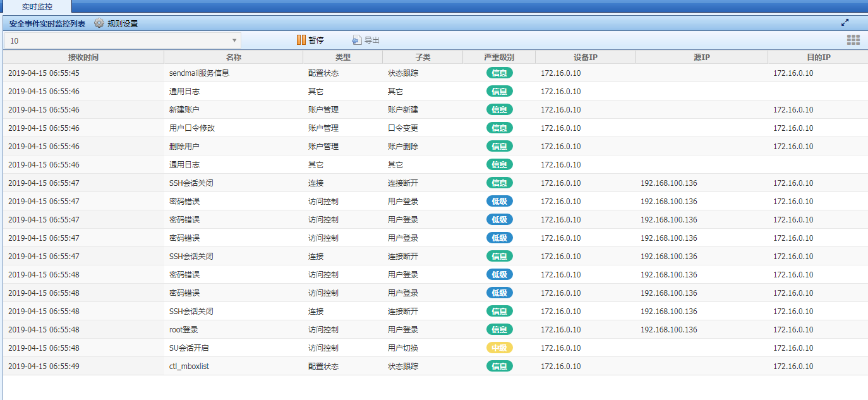Click the orange pause icon
The image size is (868, 400).
point(301,40)
